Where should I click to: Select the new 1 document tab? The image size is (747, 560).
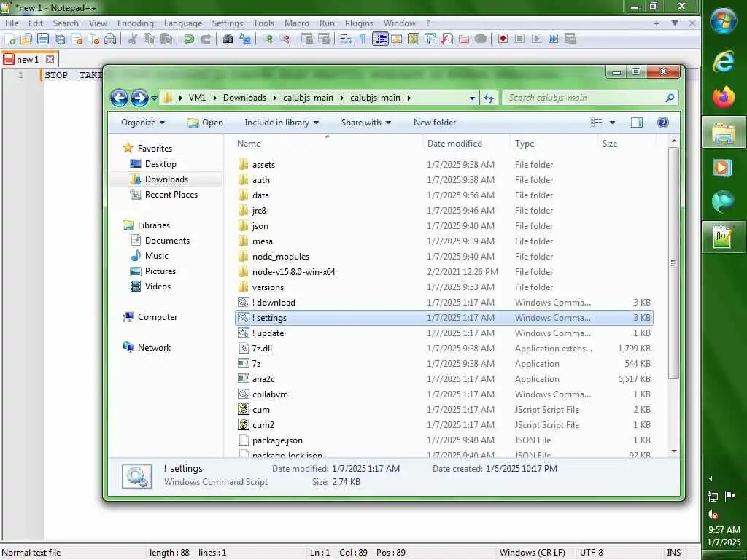coord(28,60)
